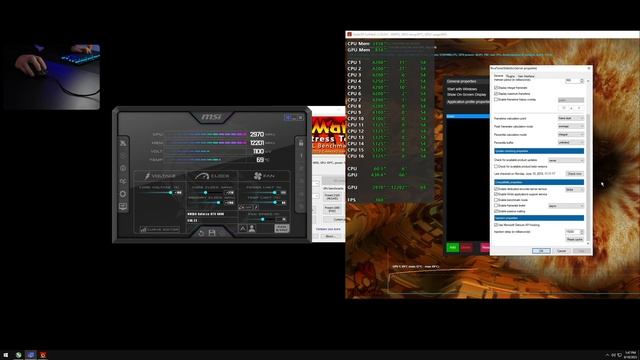The image size is (640, 360).
Task: Switch to the Voltage panel tab
Action: click(160, 176)
